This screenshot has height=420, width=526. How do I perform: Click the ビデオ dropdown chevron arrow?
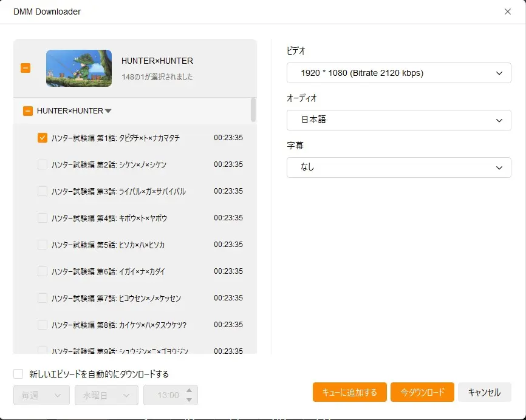click(x=499, y=73)
